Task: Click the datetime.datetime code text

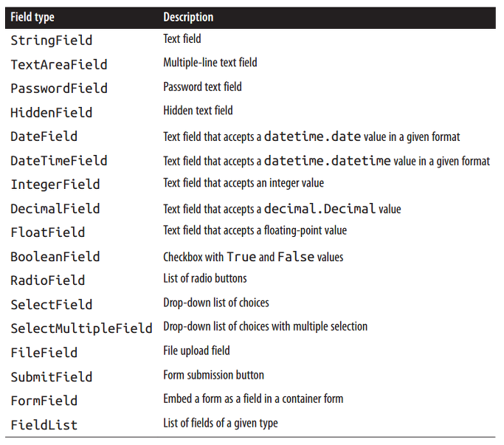Action: (328, 160)
